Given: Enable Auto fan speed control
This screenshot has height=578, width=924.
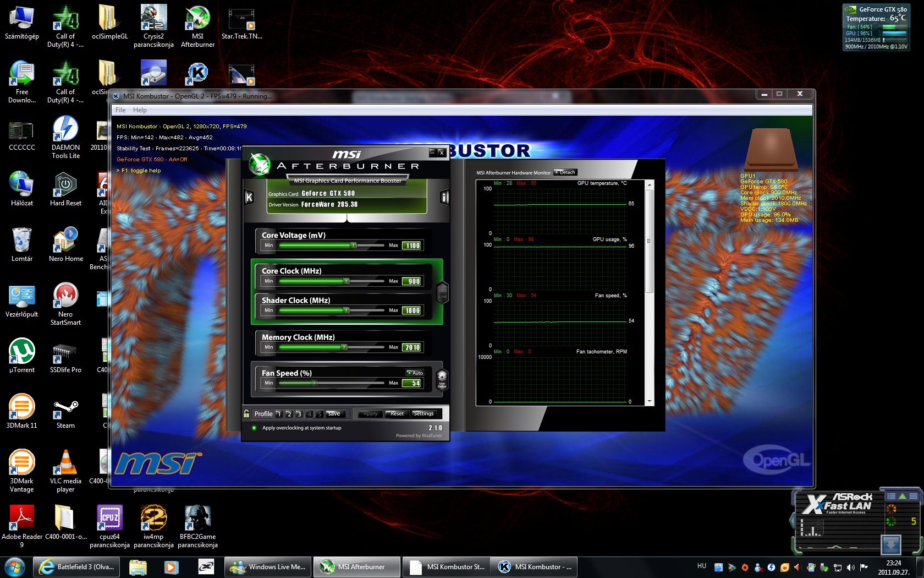Looking at the screenshot, I should coord(415,373).
